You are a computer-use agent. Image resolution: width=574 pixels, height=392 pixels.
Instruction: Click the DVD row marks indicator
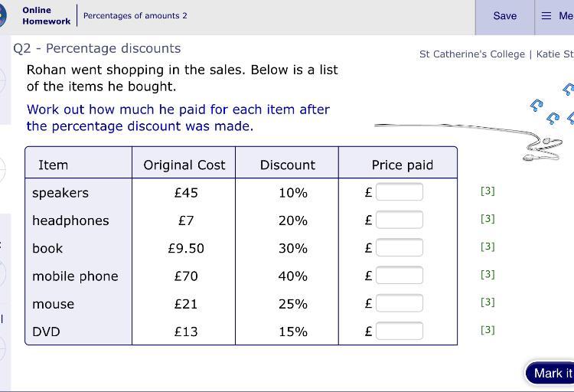tap(488, 330)
